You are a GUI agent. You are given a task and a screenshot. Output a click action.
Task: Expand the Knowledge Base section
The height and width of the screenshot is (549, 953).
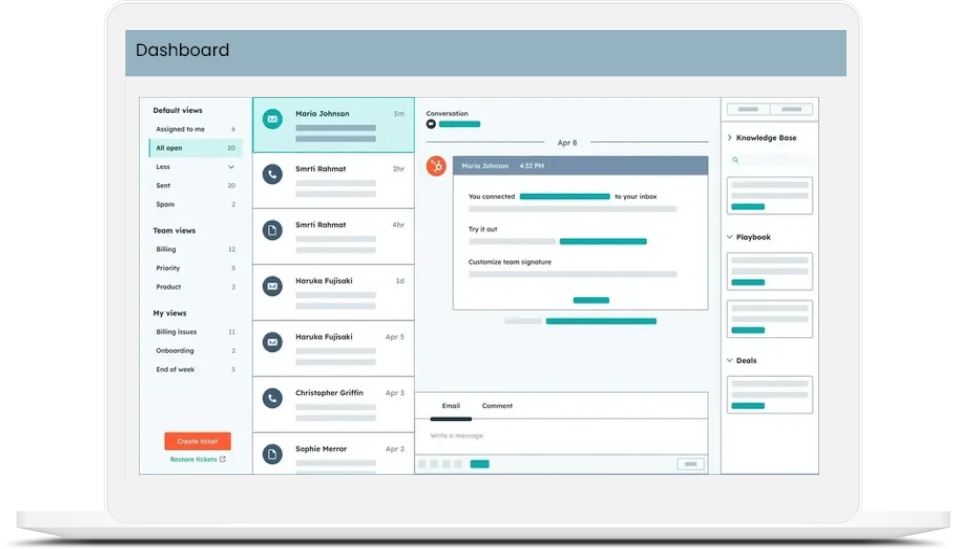tap(730, 138)
